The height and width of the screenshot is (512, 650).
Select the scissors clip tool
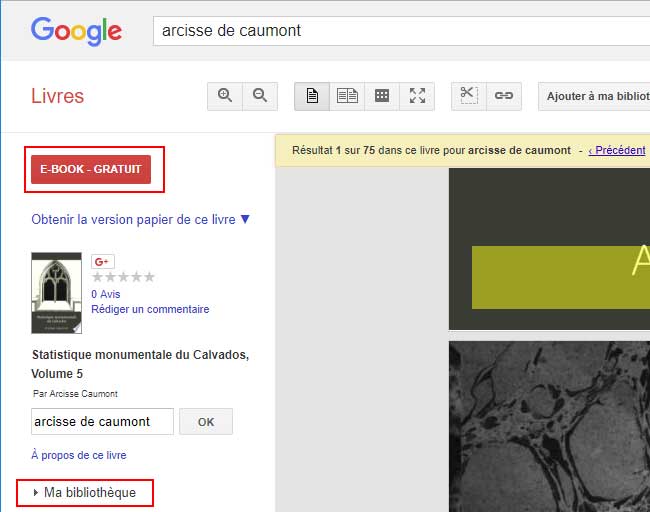click(469, 96)
